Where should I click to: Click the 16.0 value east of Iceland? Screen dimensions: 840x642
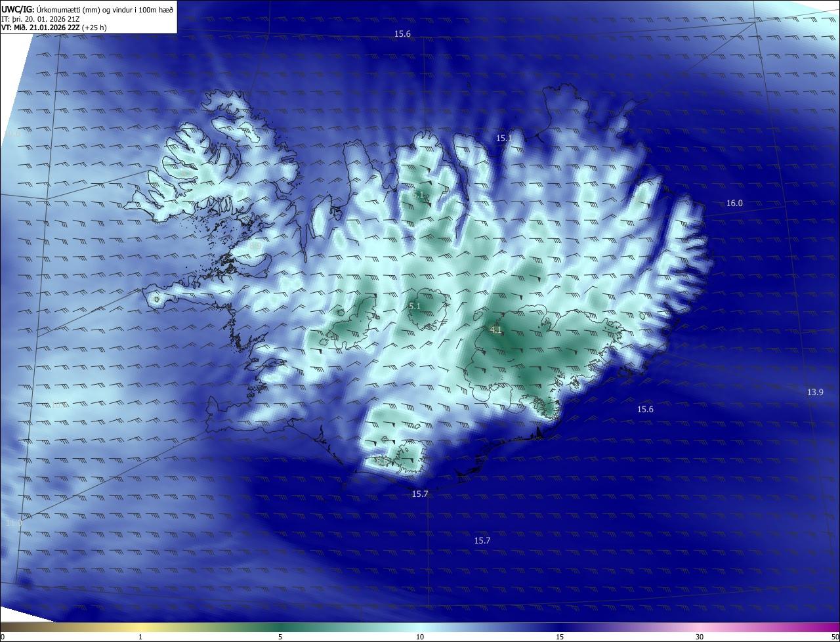click(734, 203)
